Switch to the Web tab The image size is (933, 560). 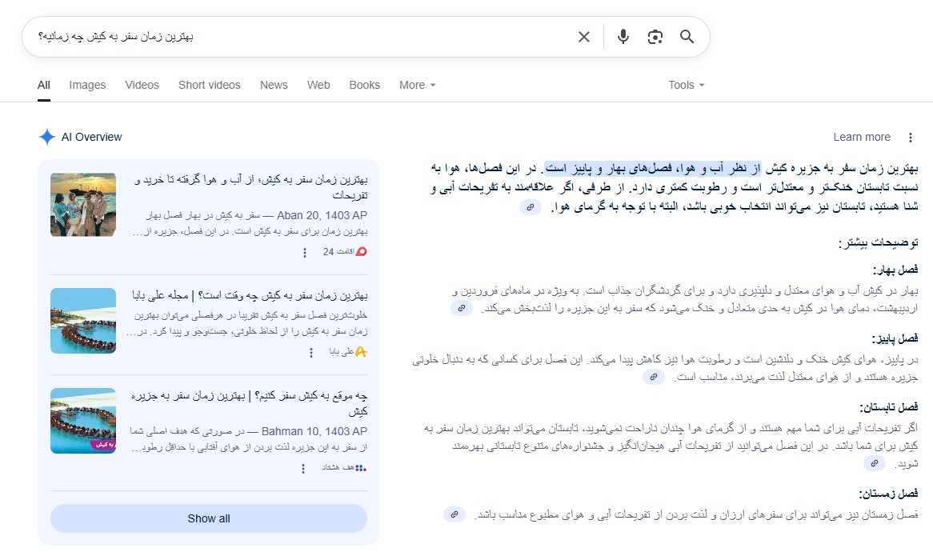318,85
